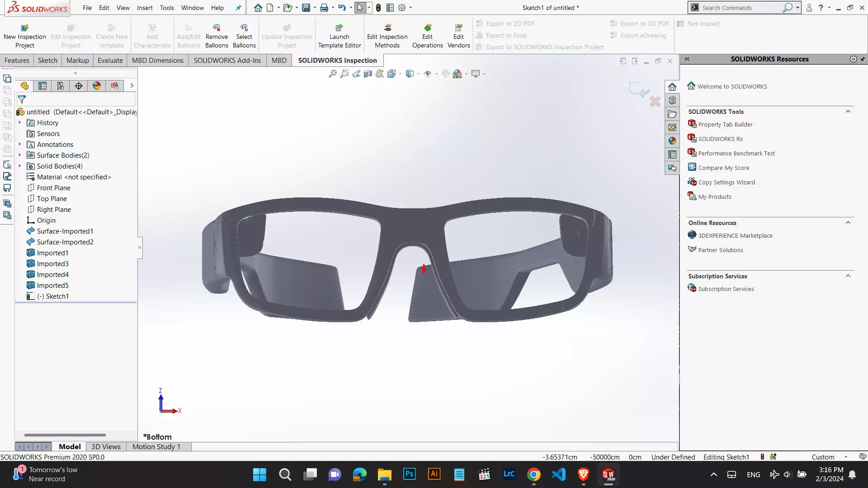Click the Rebuild traffic light icon
The height and width of the screenshot is (488, 868).
point(378,8)
